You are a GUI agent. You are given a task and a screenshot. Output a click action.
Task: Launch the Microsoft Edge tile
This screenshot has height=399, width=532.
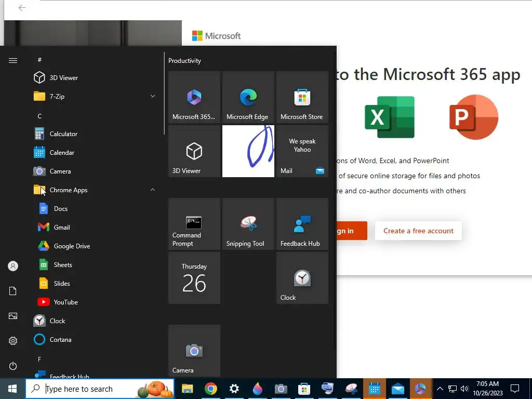248,97
